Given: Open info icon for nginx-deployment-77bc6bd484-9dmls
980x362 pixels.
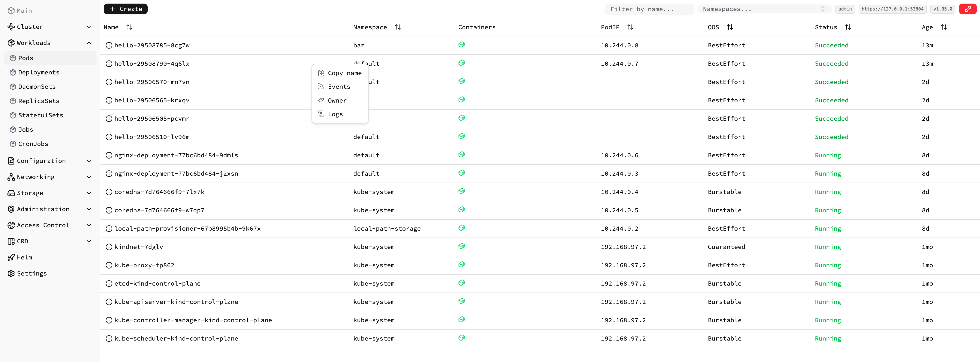Looking at the screenshot, I should (x=109, y=155).
